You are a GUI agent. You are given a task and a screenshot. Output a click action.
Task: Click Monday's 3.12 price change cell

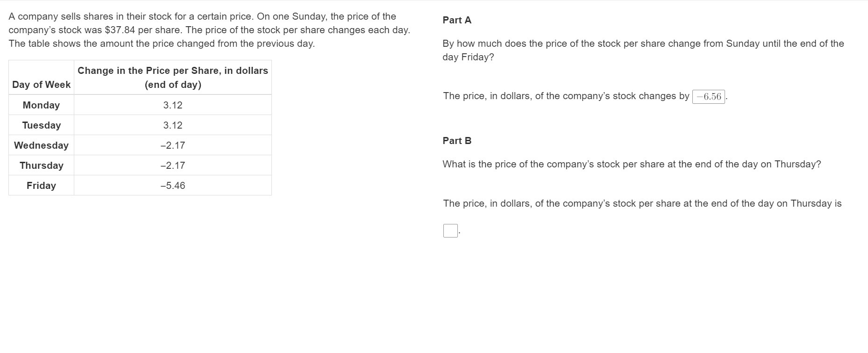coord(173,105)
